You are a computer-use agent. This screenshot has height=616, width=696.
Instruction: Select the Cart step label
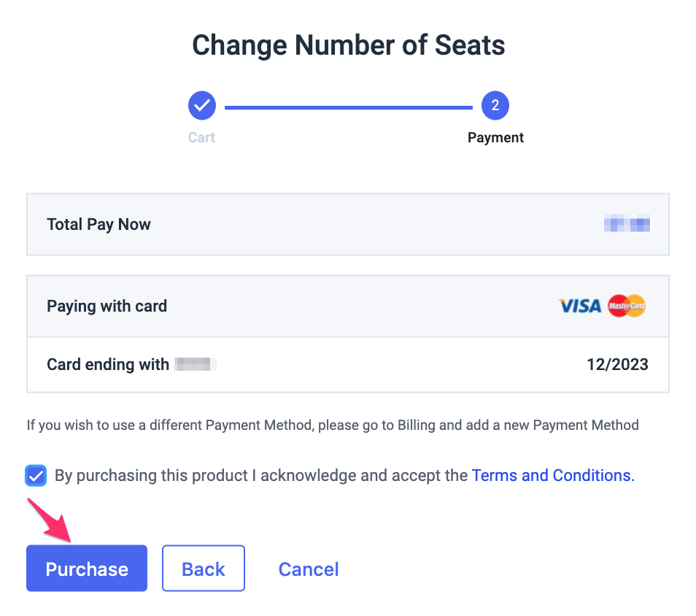(x=201, y=137)
